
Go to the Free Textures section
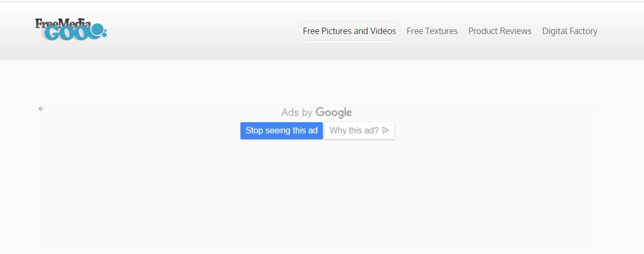click(432, 31)
